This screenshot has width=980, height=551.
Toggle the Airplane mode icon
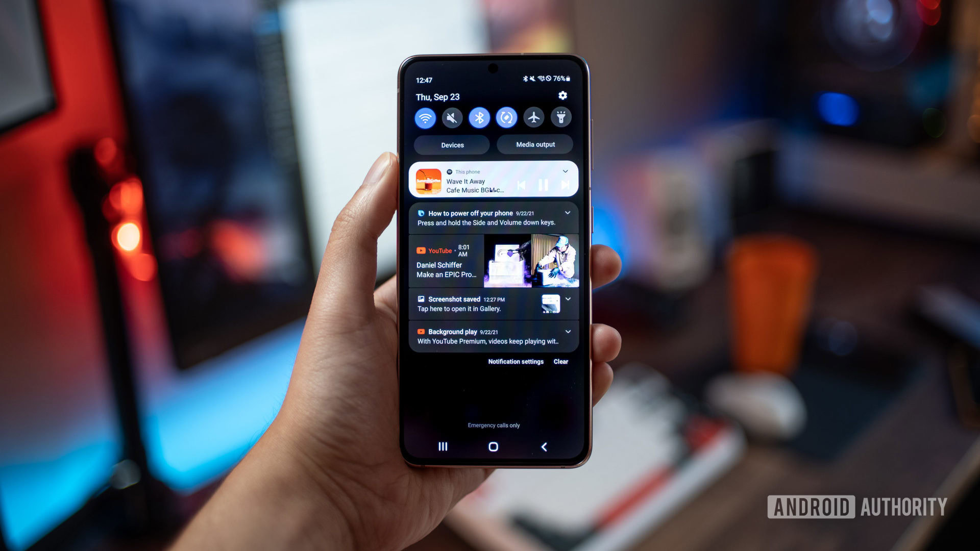coord(533,118)
